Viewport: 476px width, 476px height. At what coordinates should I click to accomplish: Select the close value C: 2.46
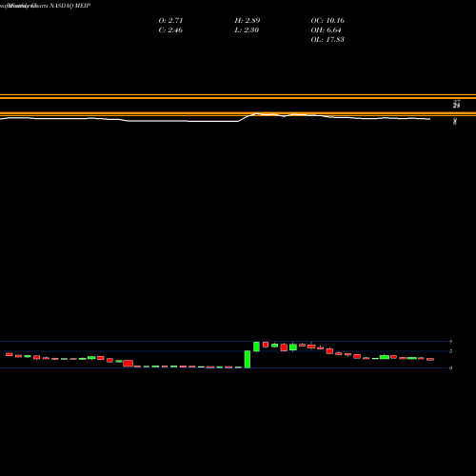point(170,30)
